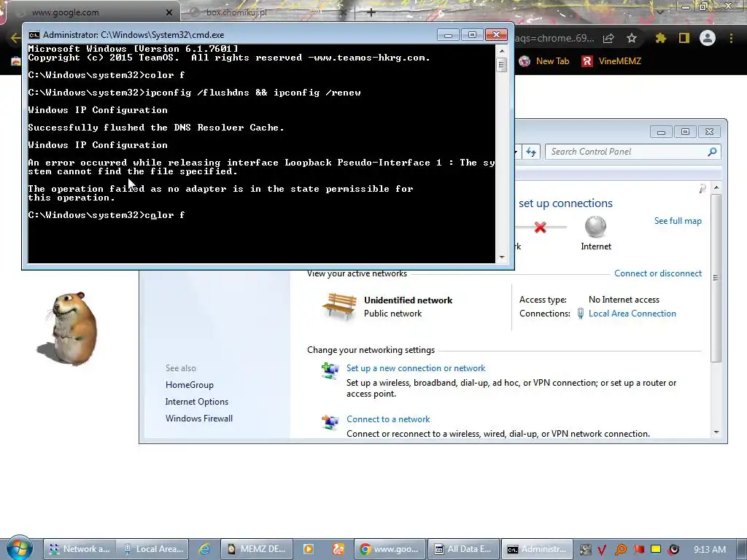
Task: Open the Internet Options link
Action: (196, 402)
